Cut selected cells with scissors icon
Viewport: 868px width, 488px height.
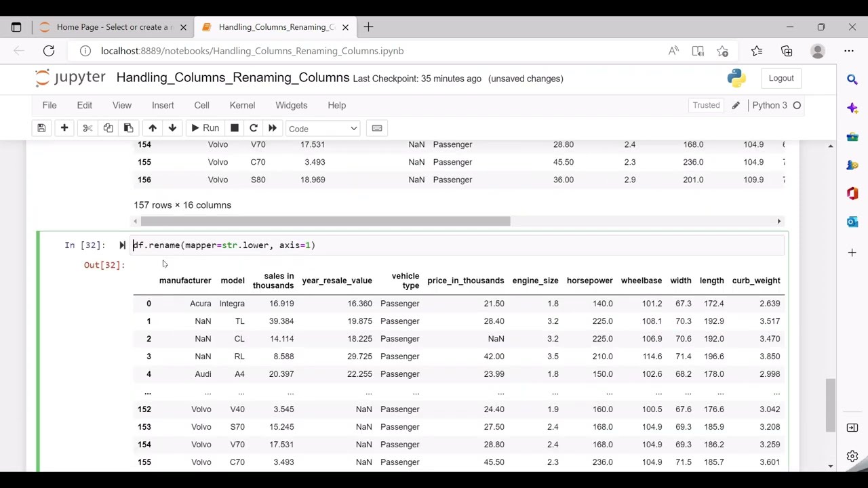click(x=87, y=128)
